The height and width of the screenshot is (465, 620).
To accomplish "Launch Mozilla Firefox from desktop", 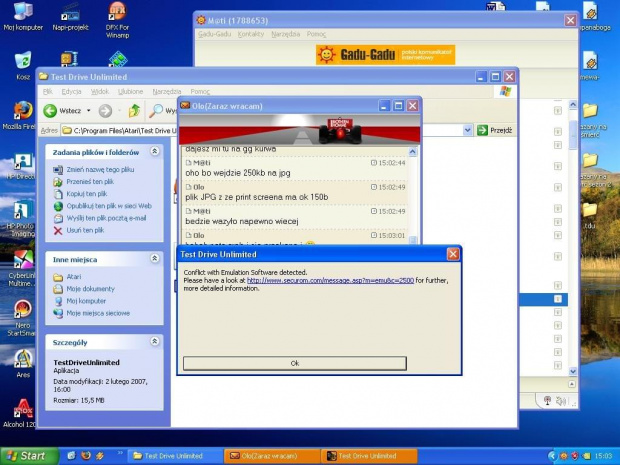I will (x=20, y=115).
